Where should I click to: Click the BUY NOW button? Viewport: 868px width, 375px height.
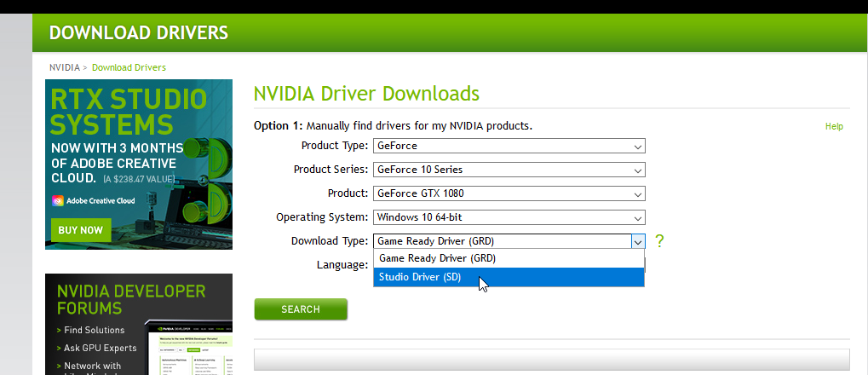(81, 230)
